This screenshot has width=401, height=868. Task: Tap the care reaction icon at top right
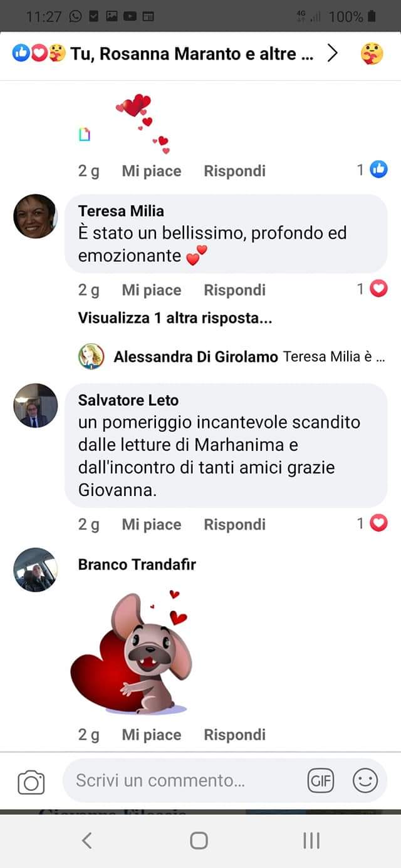point(372,54)
